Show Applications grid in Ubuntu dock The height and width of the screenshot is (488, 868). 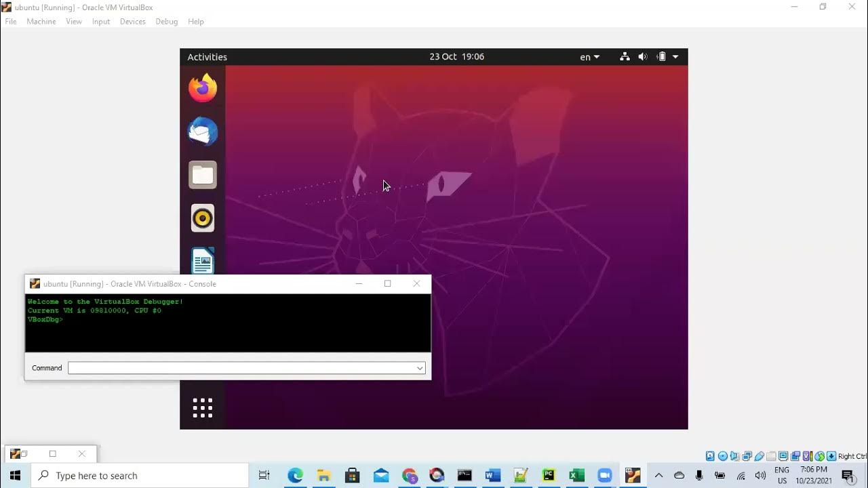(203, 408)
